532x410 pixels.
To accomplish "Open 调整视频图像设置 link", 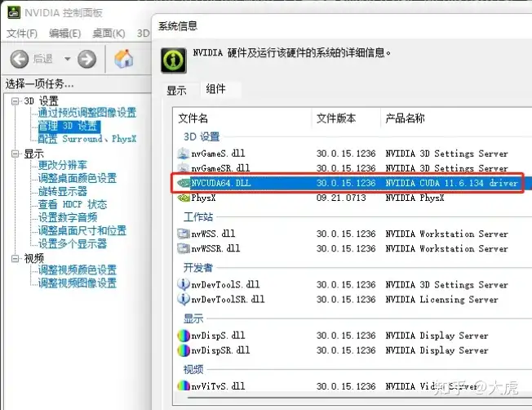I will point(78,283).
